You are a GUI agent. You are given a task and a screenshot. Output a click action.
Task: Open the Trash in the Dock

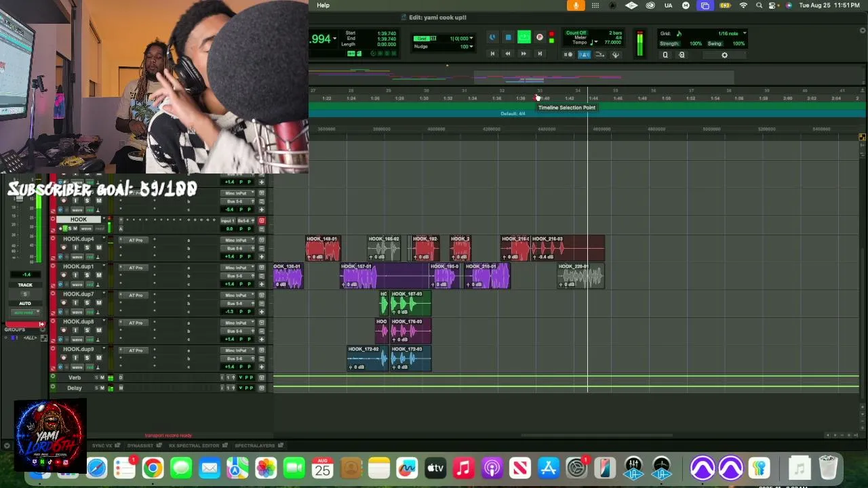point(828,468)
